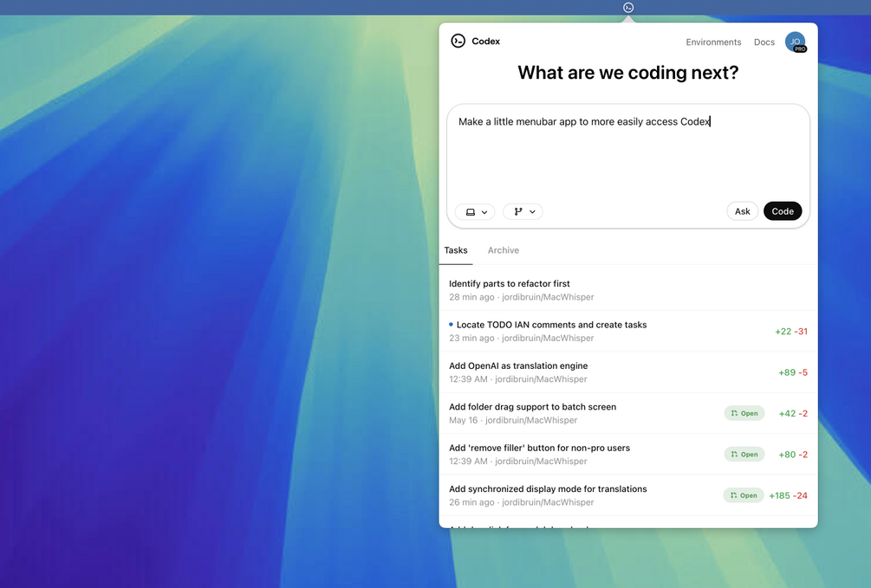The image size is (871, 588).
Task: Click the Ask button
Action: (742, 211)
